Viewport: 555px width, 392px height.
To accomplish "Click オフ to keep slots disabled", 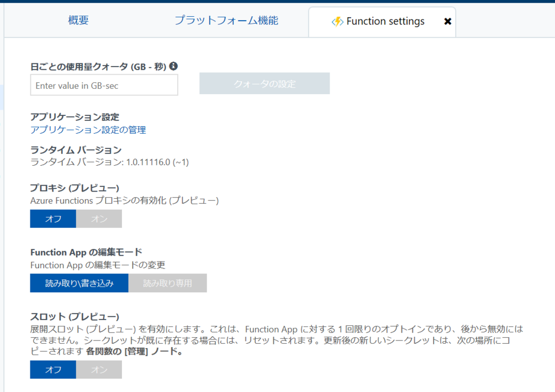I will click(53, 369).
